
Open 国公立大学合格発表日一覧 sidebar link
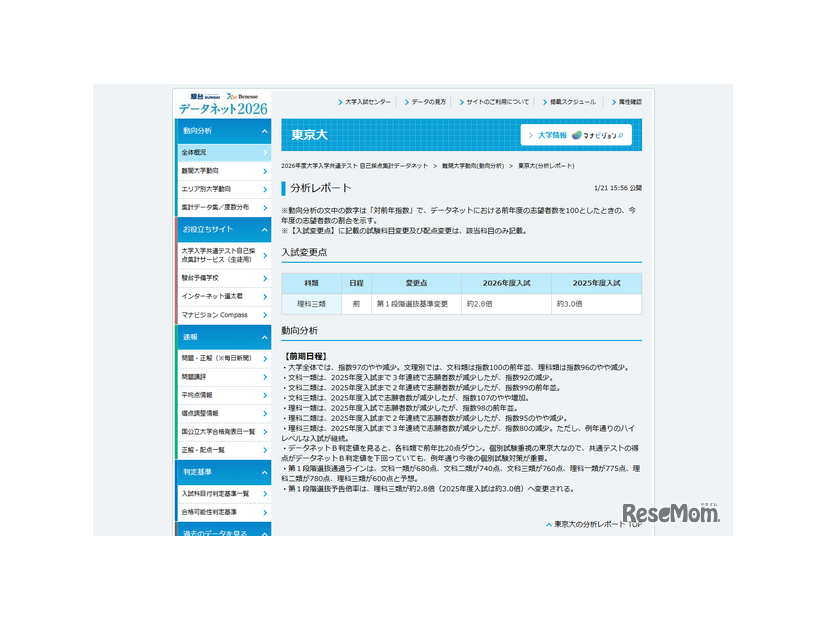click(218, 431)
